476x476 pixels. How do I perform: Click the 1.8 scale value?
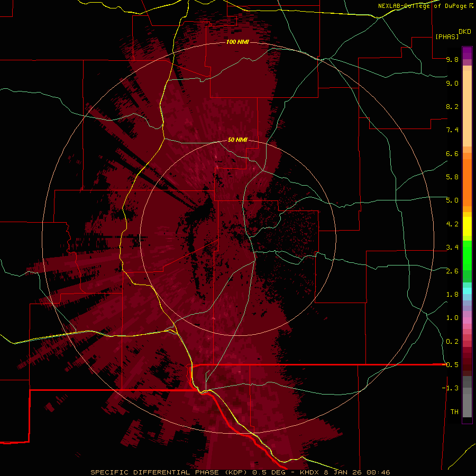tap(452, 295)
